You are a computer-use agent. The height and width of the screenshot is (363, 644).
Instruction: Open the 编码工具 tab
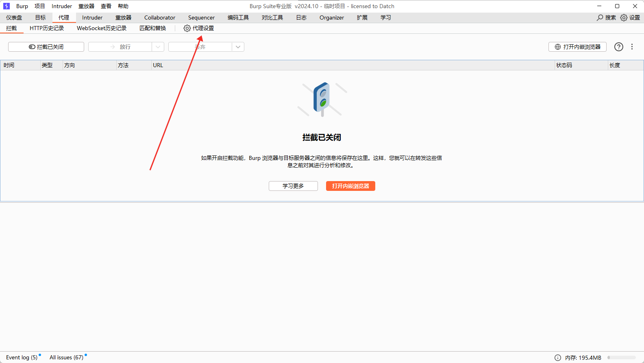click(x=238, y=17)
